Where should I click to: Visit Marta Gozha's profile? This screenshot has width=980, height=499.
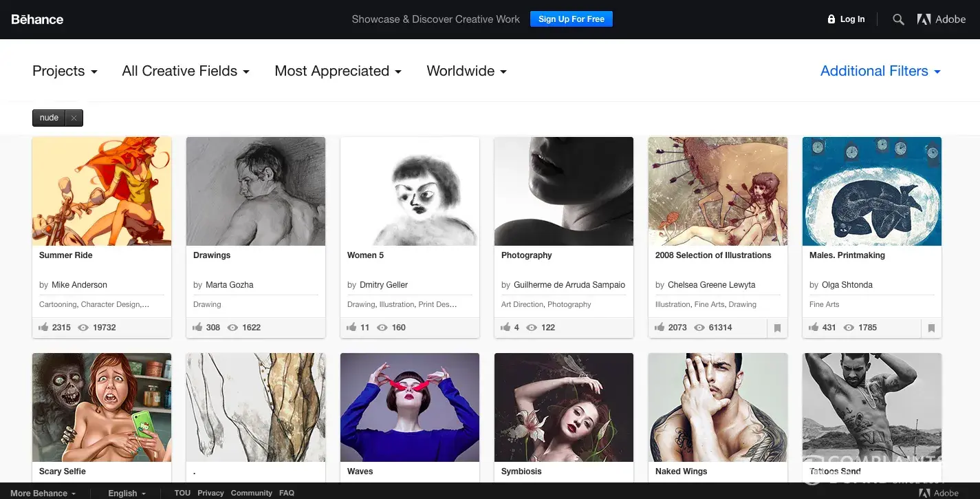[230, 285]
